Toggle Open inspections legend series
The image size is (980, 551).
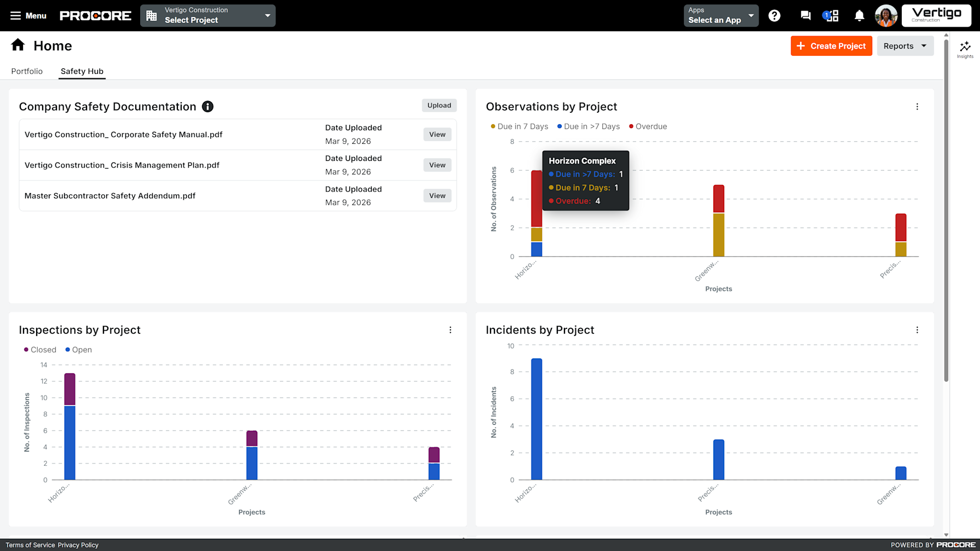[78, 350]
